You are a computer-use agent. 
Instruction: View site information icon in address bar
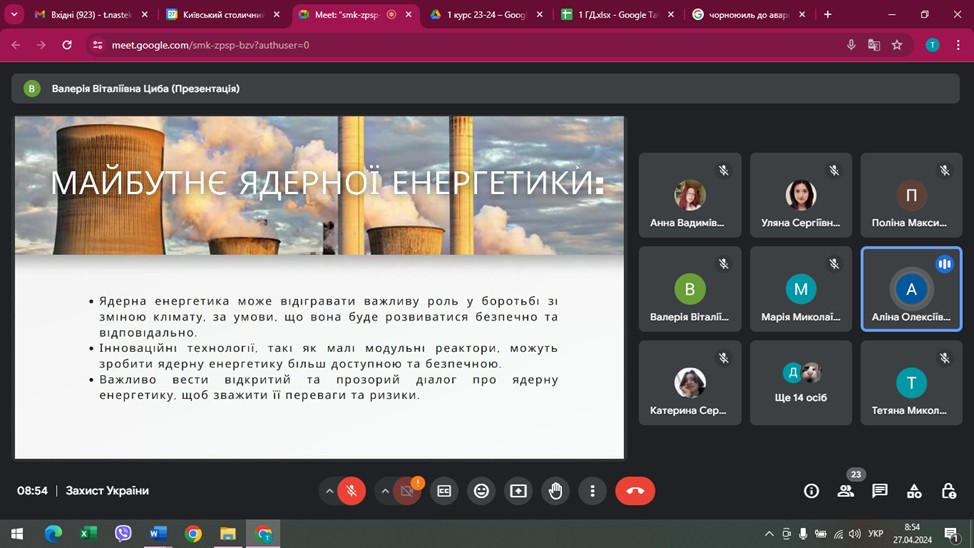point(98,45)
